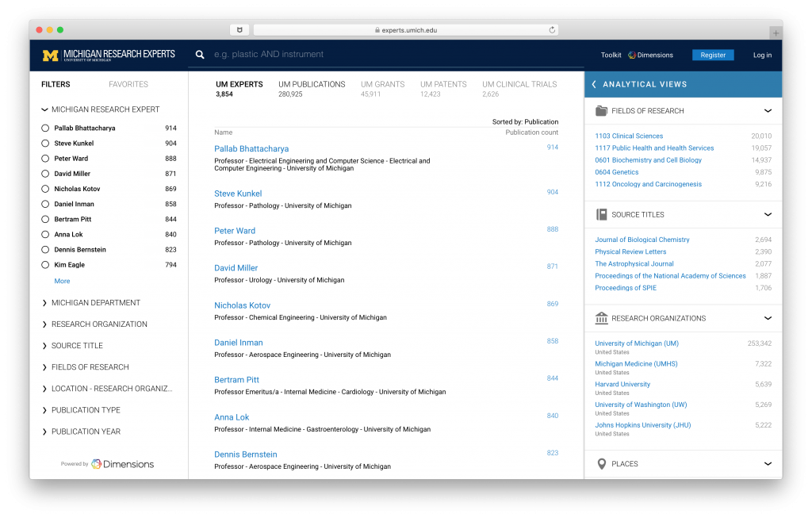Expand the Publication Year filter
Screen dimensions: 812x518
click(44, 432)
